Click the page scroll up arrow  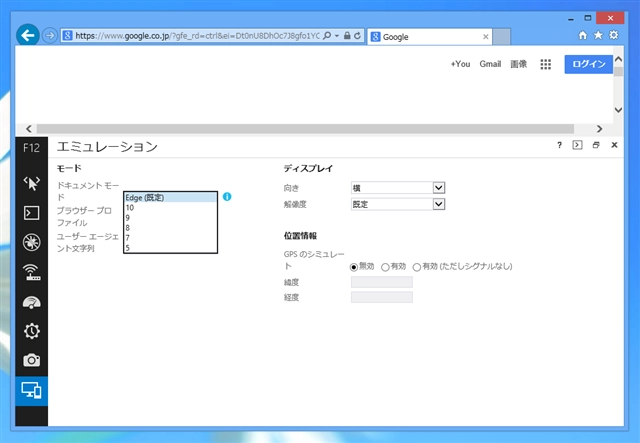618,60
